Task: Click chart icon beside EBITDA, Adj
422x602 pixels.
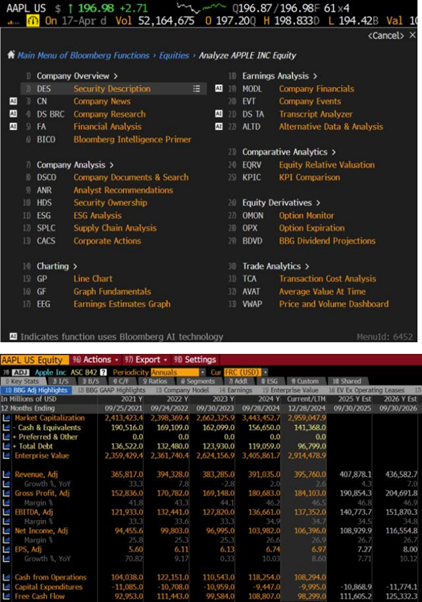Action: coord(6,512)
